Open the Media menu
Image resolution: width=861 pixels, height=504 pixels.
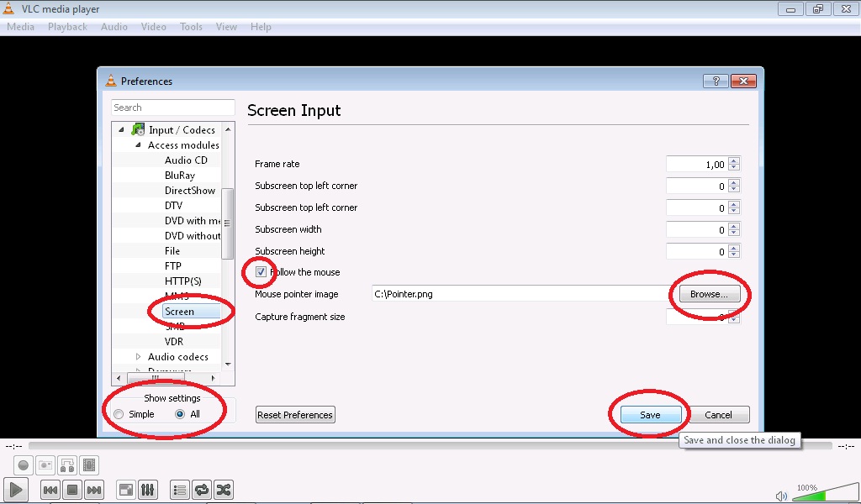(x=20, y=27)
